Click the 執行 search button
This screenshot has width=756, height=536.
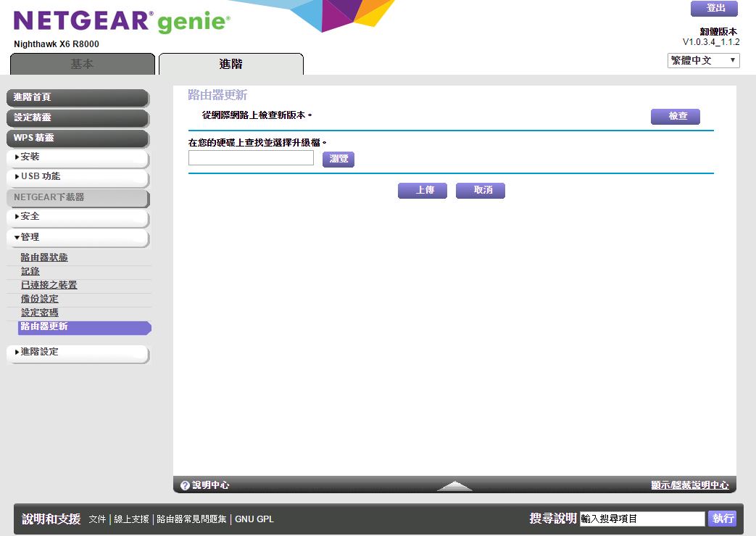[722, 519]
